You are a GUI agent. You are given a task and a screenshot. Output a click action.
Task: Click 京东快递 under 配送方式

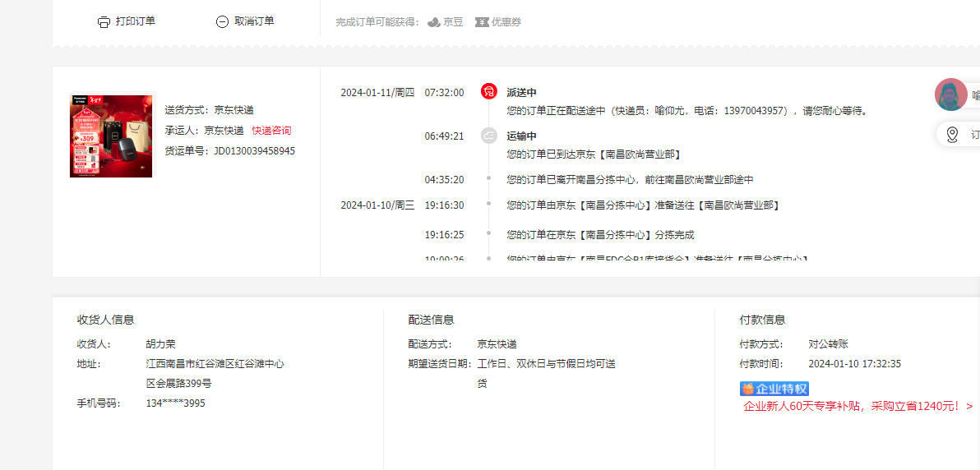tap(497, 343)
